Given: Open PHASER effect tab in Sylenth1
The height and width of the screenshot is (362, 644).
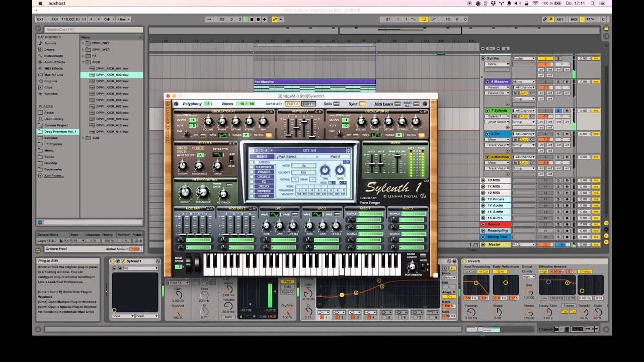Looking at the screenshot, I should click(x=264, y=172).
